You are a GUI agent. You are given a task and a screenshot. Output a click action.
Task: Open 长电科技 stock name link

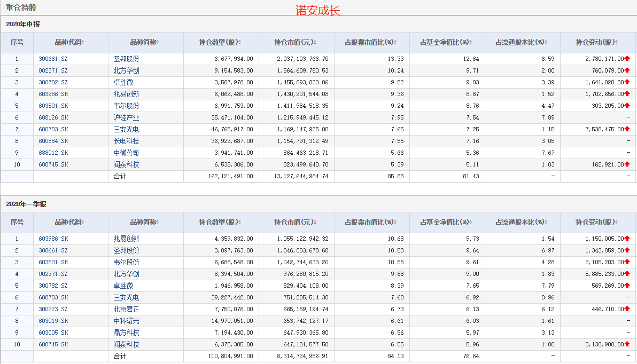pyautogui.click(x=126, y=141)
